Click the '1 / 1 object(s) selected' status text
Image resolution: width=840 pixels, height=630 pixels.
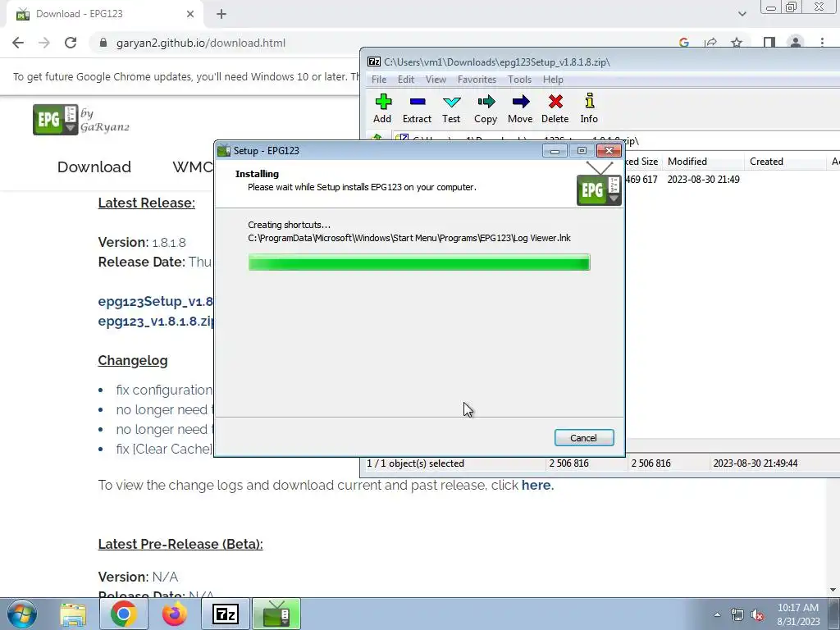[x=415, y=463]
